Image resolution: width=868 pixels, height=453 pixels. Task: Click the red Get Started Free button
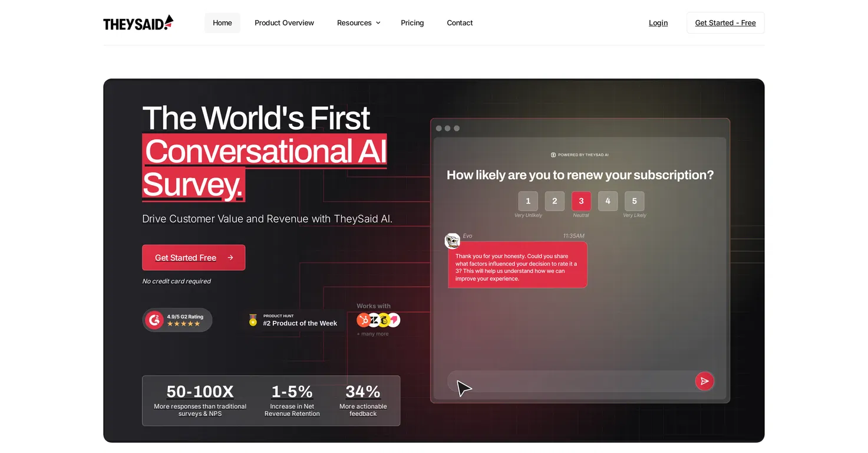point(193,258)
